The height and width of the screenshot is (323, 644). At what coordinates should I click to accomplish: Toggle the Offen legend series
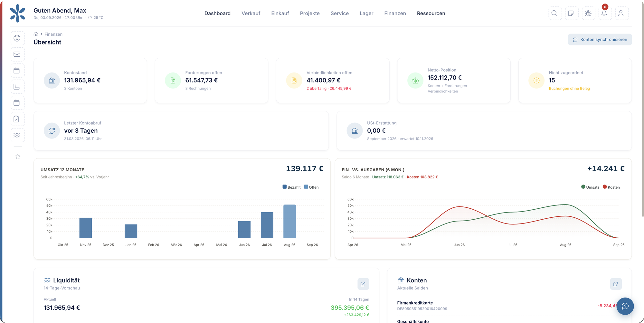coord(311,187)
